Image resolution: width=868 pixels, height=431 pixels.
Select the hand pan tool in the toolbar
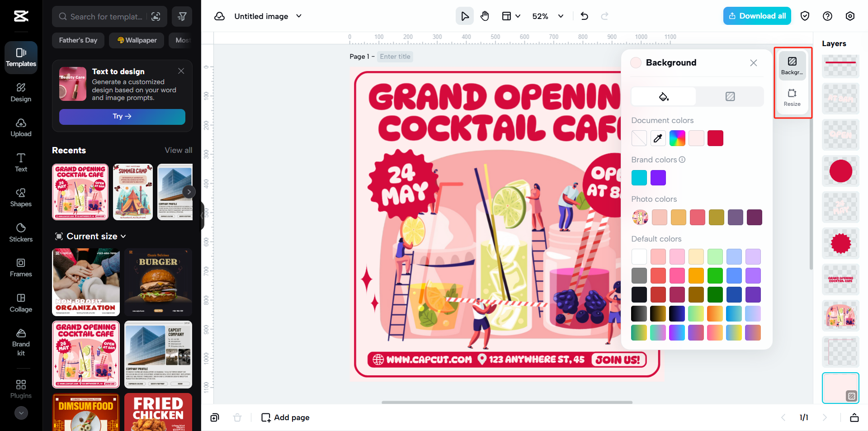[485, 16]
